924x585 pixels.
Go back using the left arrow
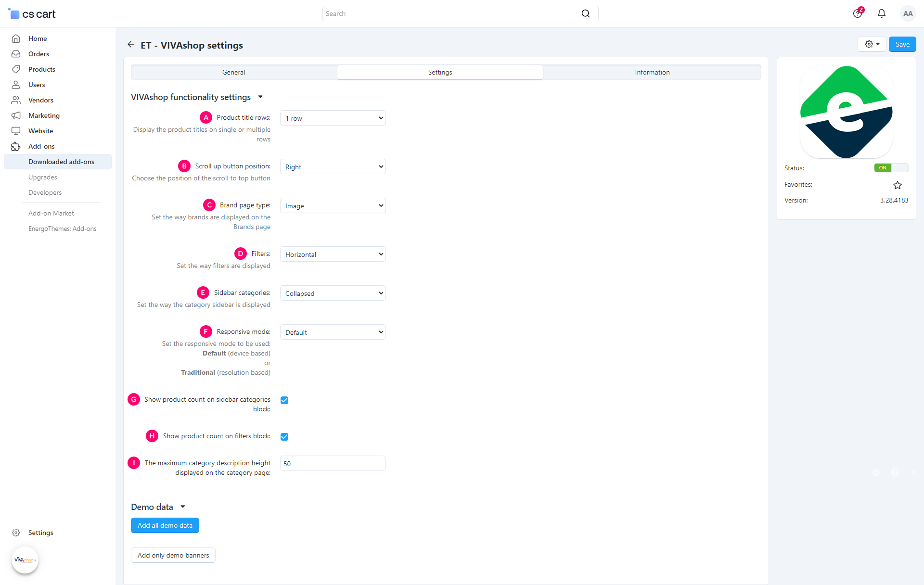[131, 44]
